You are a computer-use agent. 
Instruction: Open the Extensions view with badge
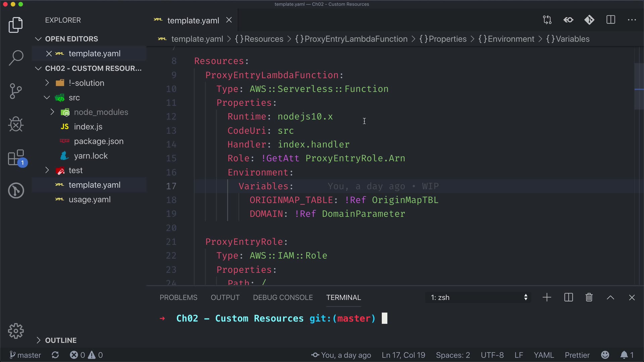pyautogui.click(x=16, y=158)
